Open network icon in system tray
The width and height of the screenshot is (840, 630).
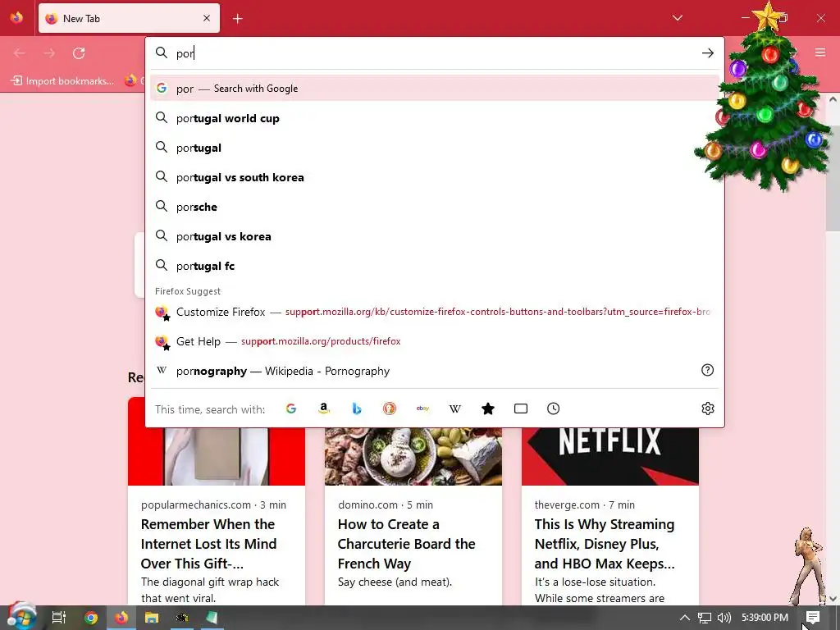pos(705,618)
